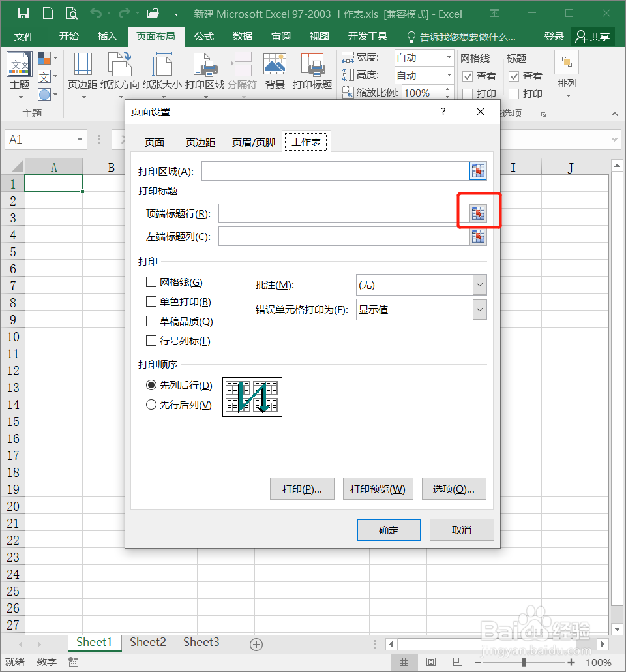The width and height of the screenshot is (626, 672).
Task: Open the 数据 ribbon tab
Action: click(242, 37)
